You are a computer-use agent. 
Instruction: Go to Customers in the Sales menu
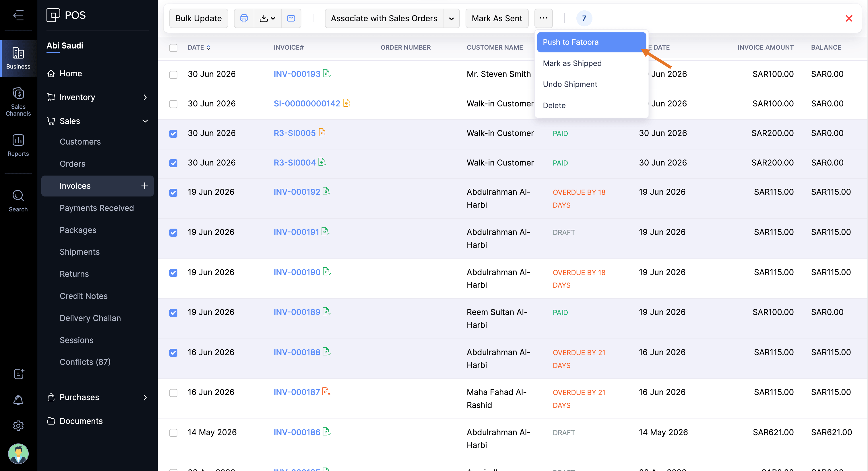[x=80, y=142]
